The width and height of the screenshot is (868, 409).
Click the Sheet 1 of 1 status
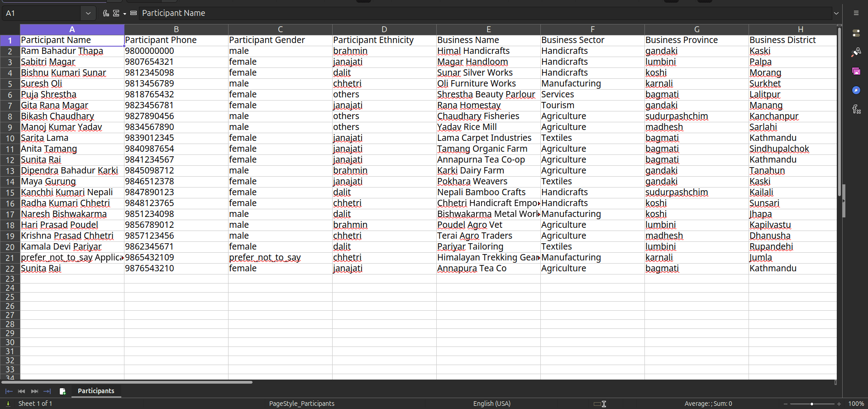35,404
